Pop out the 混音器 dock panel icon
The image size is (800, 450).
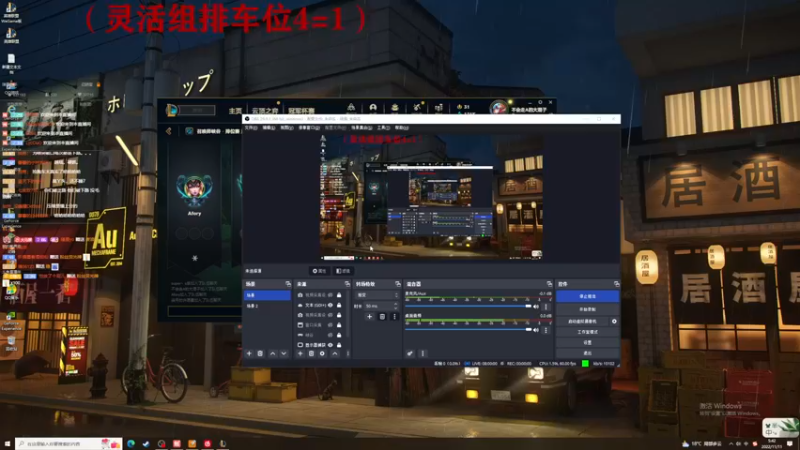click(x=549, y=284)
